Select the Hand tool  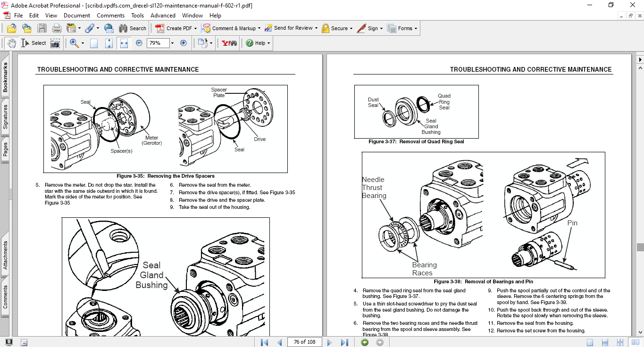[x=11, y=43]
